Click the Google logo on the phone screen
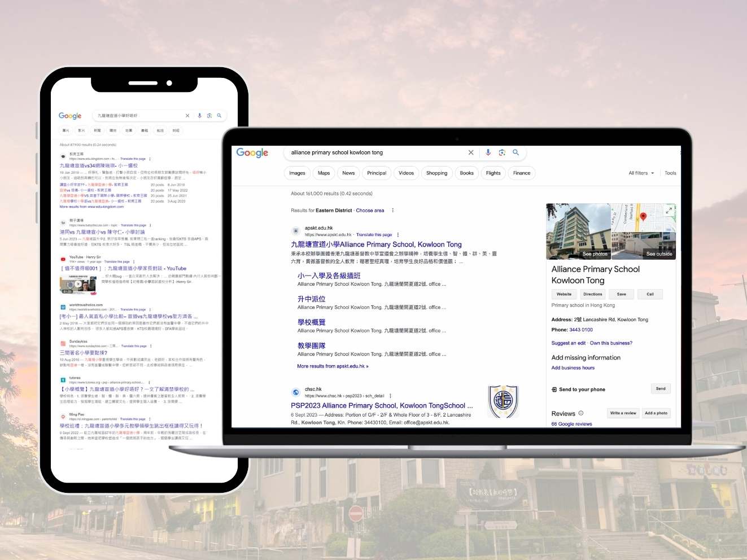The width and height of the screenshot is (747, 560). 70,116
